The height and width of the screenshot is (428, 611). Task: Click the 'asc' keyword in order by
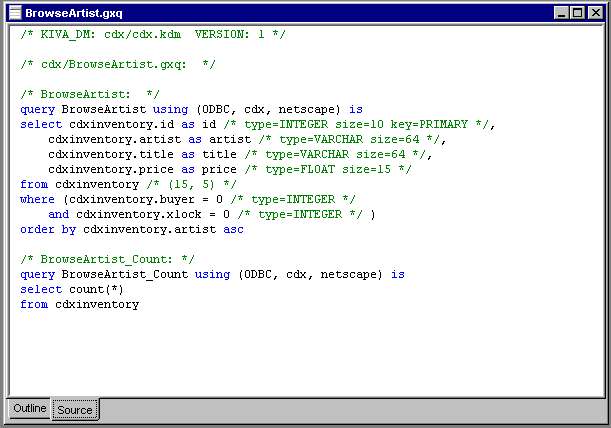(233, 229)
